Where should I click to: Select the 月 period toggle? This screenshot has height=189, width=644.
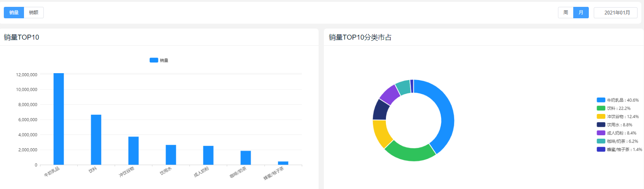581,13
